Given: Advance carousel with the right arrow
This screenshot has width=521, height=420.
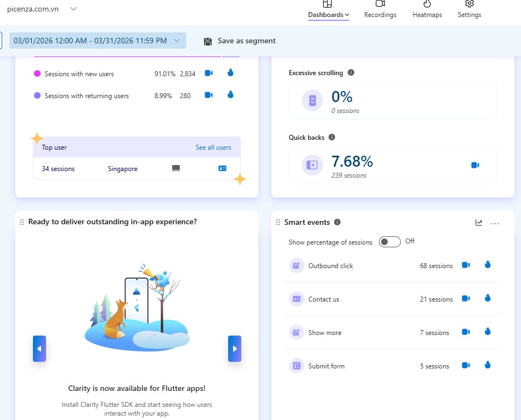Looking at the screenshot, I should click(234, 349).
